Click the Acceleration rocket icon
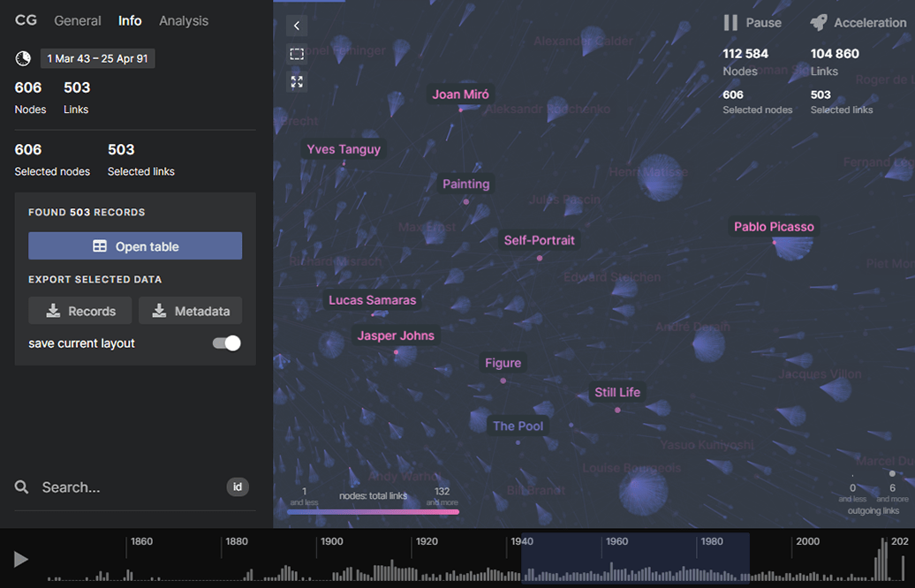Viewport: 915px width, 588px height. coord(819,23)
